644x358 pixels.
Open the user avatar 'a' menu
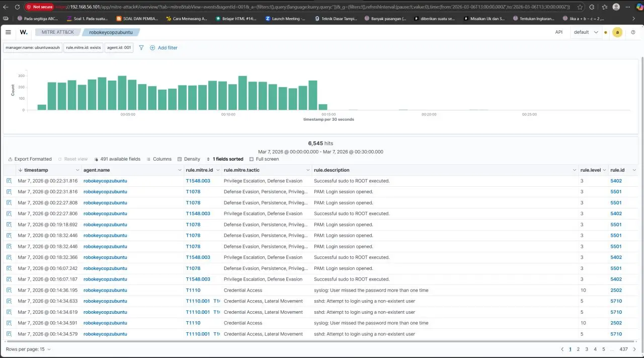tap(617, 32)
